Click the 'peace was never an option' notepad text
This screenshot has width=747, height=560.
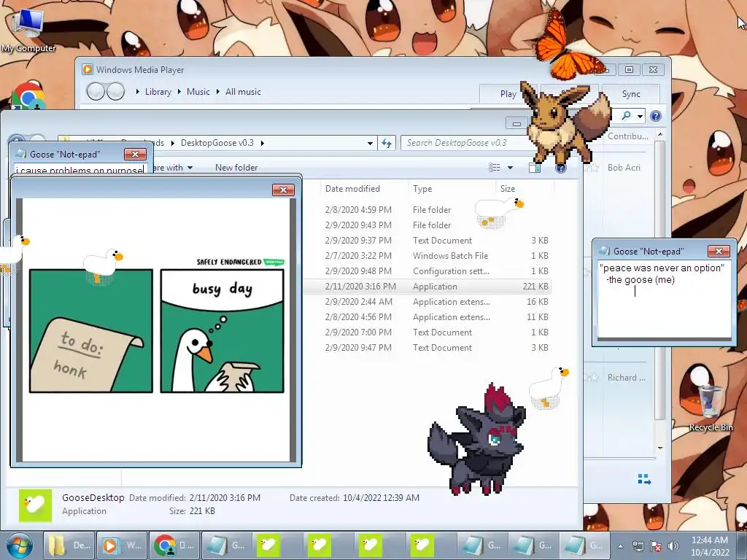pos(662,274)
